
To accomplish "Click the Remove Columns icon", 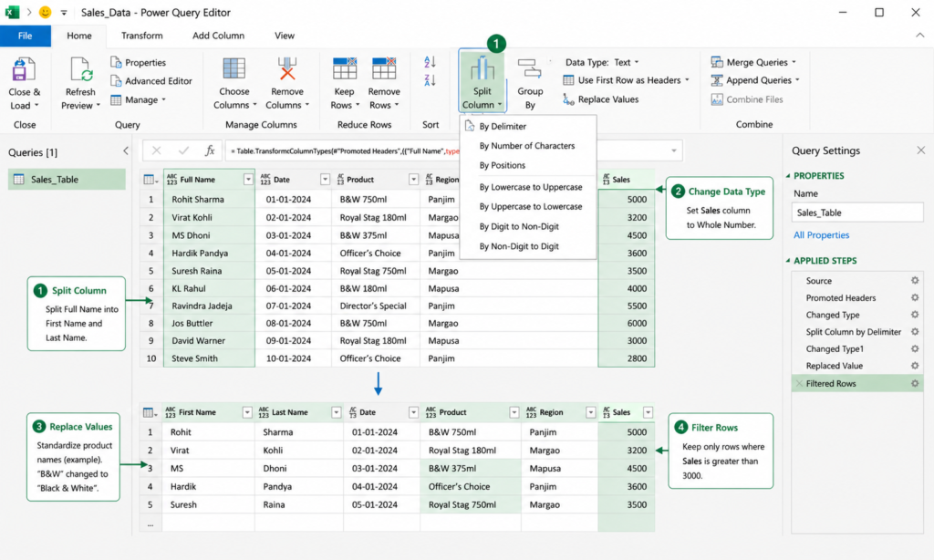I will coord(287,68).
